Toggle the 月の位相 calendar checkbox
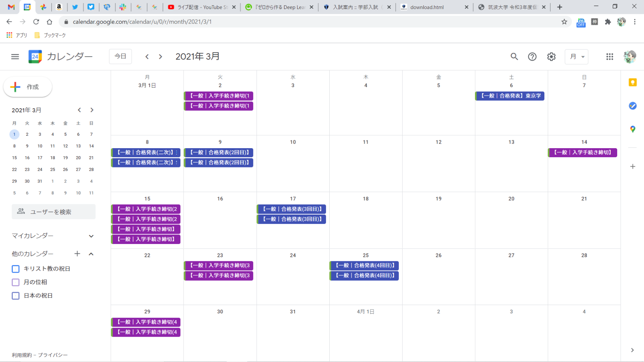The width and height of the screenshot is (644, 362). pos(15,282)
